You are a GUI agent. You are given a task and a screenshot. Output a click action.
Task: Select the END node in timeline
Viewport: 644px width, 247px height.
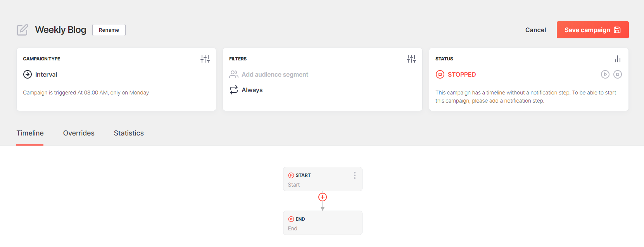tap(323, 223)
